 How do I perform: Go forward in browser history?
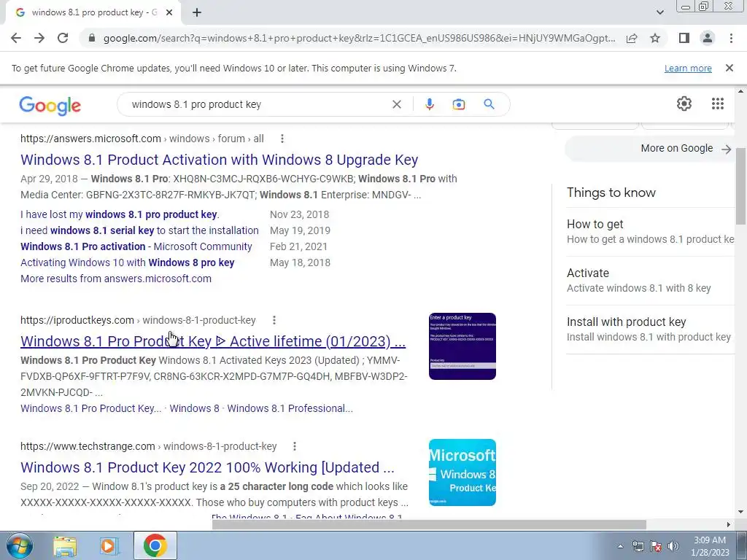click(x=39, y=38)
